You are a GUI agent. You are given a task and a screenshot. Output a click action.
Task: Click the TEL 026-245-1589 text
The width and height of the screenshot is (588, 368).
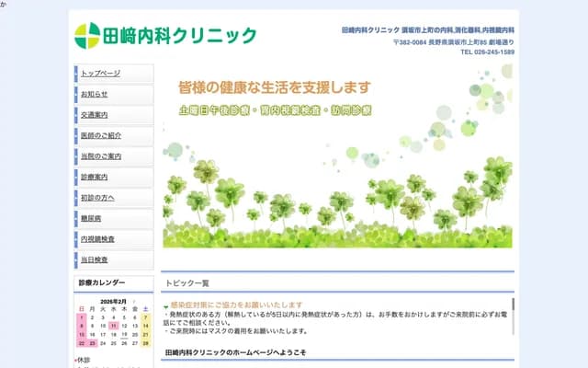(488, 52)
